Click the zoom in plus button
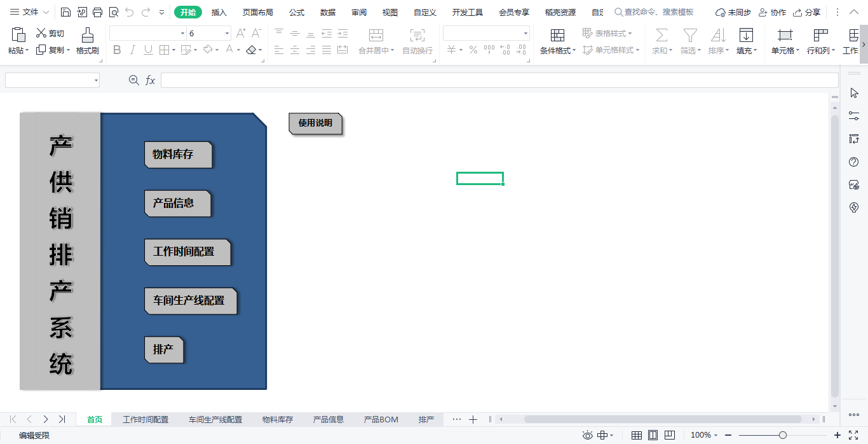The width and height of the screenshot is (868, 444). tap(837, 435)
